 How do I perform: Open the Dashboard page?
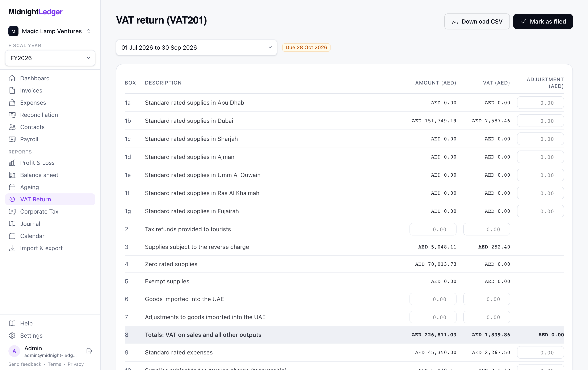pos(50,78)
